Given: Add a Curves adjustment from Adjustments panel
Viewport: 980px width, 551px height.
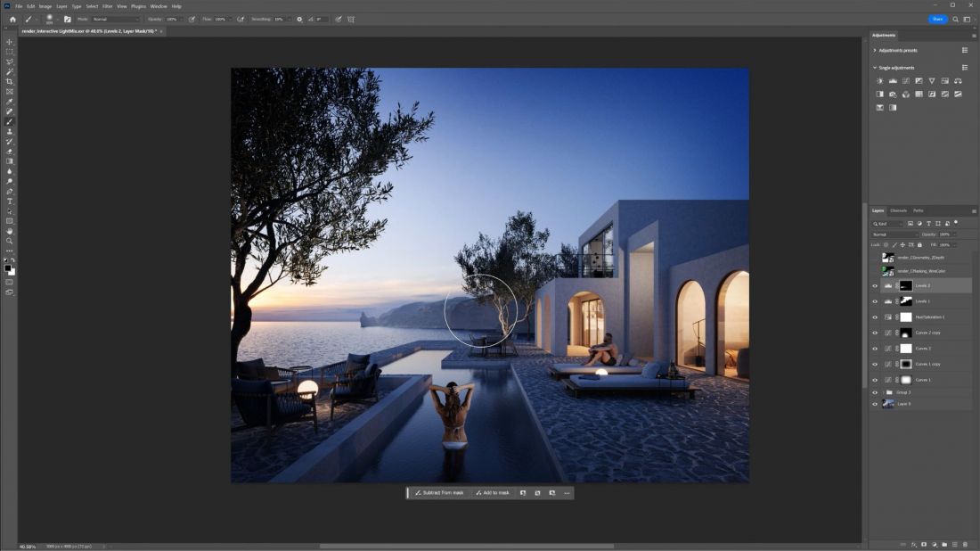Looking at the screenshot, I should point(906,80).
